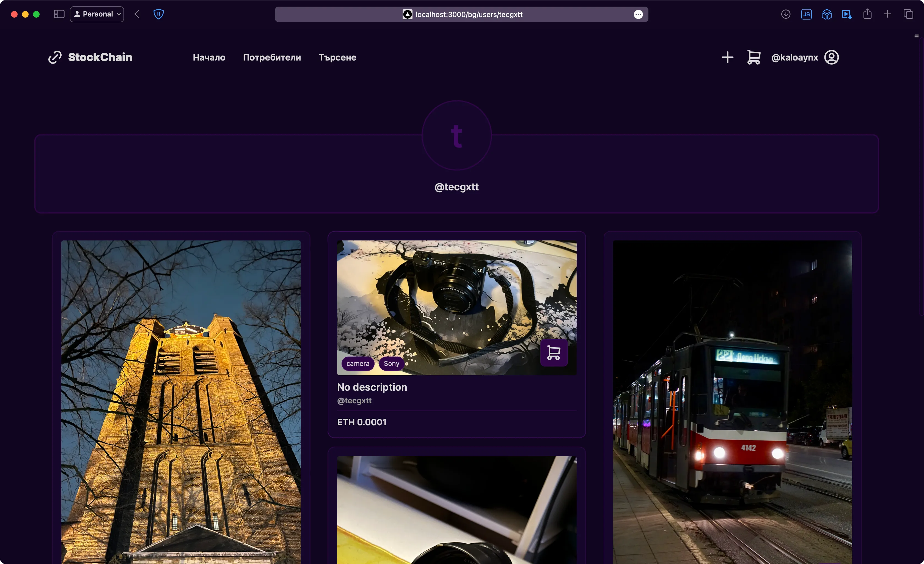Open the StockChain home link text
This screenshot has height=564, width=924.
point(100,57)
